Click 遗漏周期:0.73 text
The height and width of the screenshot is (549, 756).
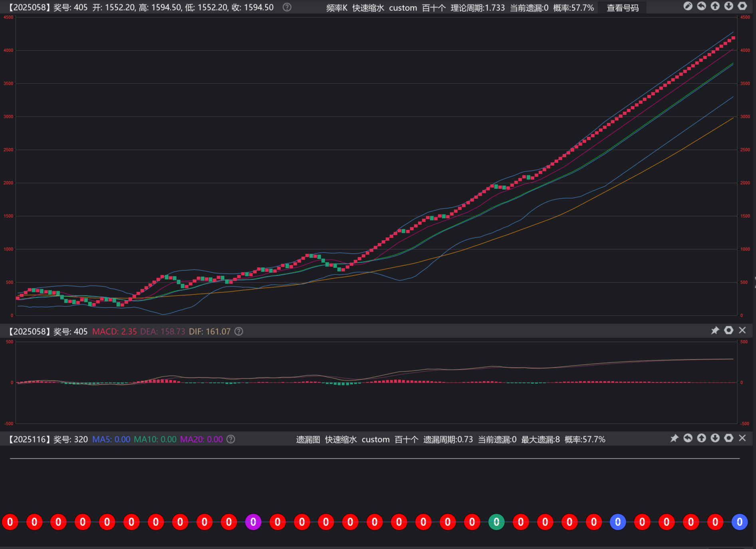coord(448,440)
